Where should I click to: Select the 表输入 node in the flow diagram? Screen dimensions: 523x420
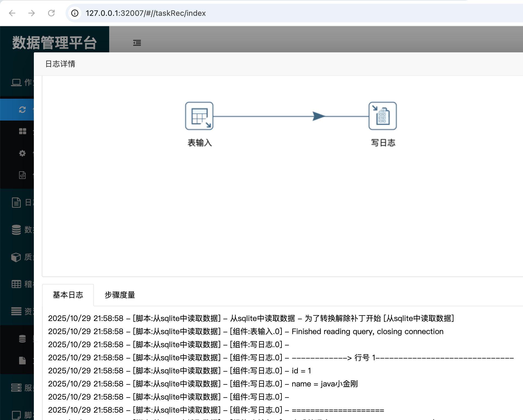(x=199, y=116)
